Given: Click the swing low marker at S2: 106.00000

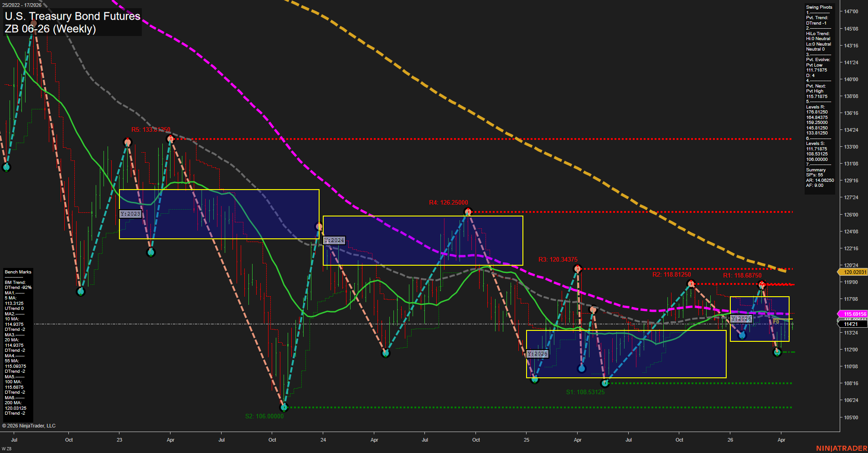Looking at the screenshot, I should [284, 407].
